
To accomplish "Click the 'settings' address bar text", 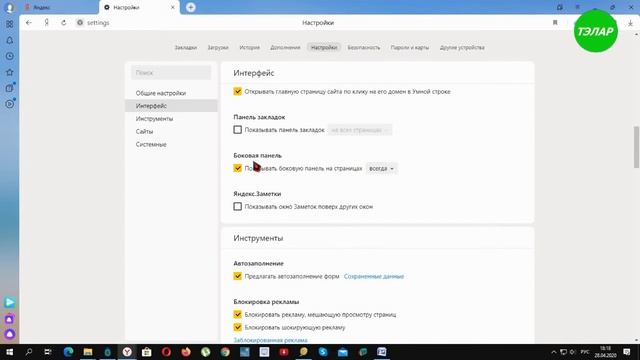I will tap(98, 23).
